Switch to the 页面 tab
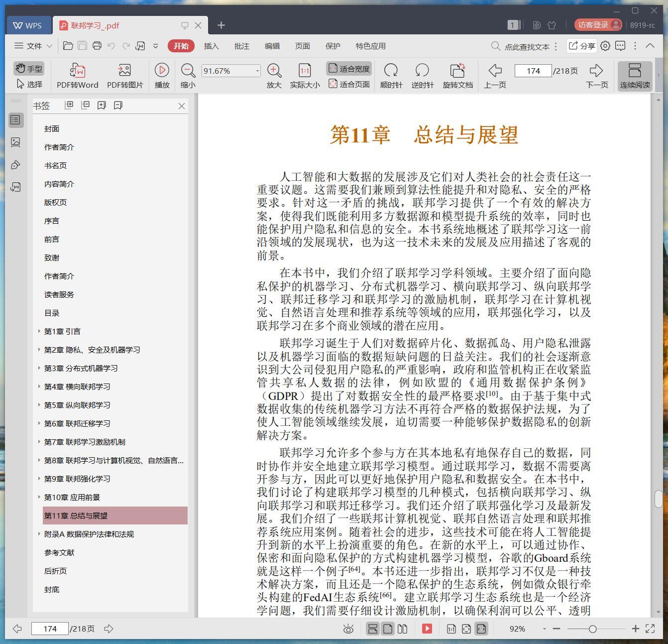The height and width of the screenshot is (644, 668). [302, 46]
